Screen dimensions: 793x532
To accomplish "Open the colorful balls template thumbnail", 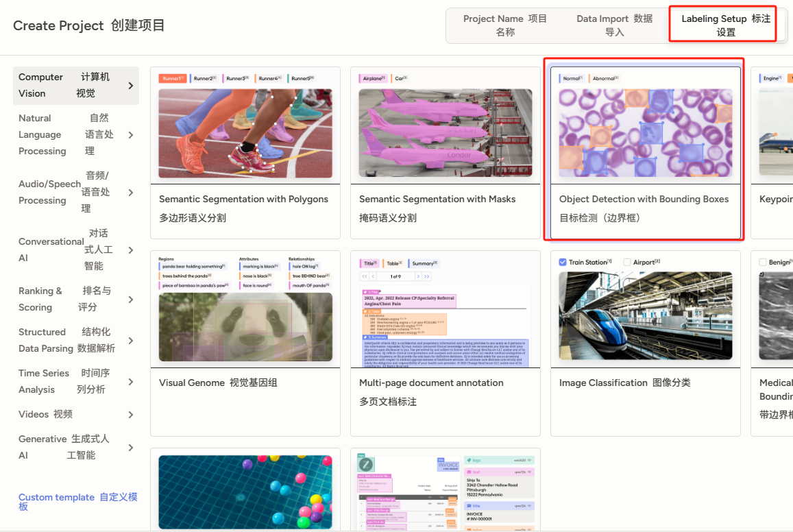I will (x=245, y=492).
